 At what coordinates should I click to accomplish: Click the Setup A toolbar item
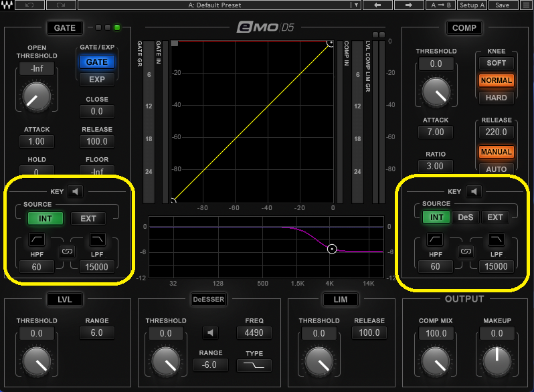(472, 5)
